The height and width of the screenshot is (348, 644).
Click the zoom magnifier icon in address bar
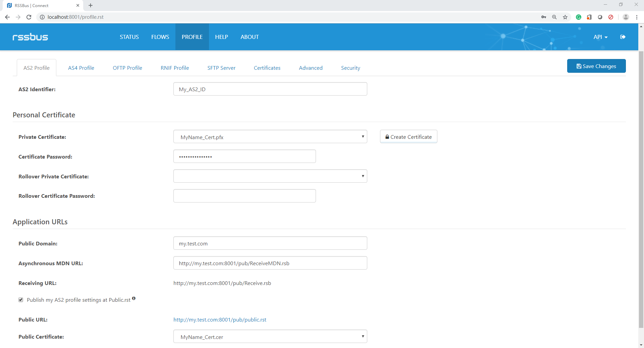click(554, 17)
